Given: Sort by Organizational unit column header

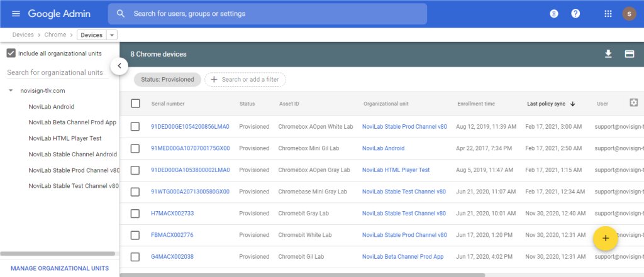Looking at the screenshot, I should tap(386, 104).
